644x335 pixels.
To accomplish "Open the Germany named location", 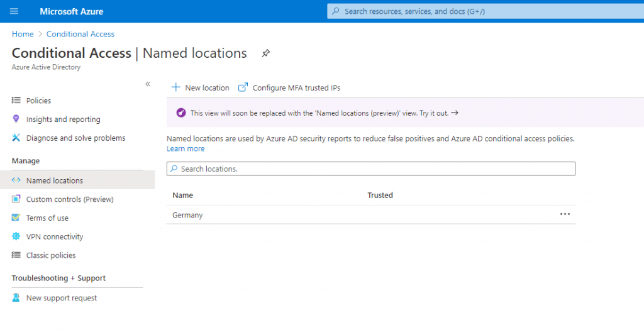I will [x=187, y=215].
